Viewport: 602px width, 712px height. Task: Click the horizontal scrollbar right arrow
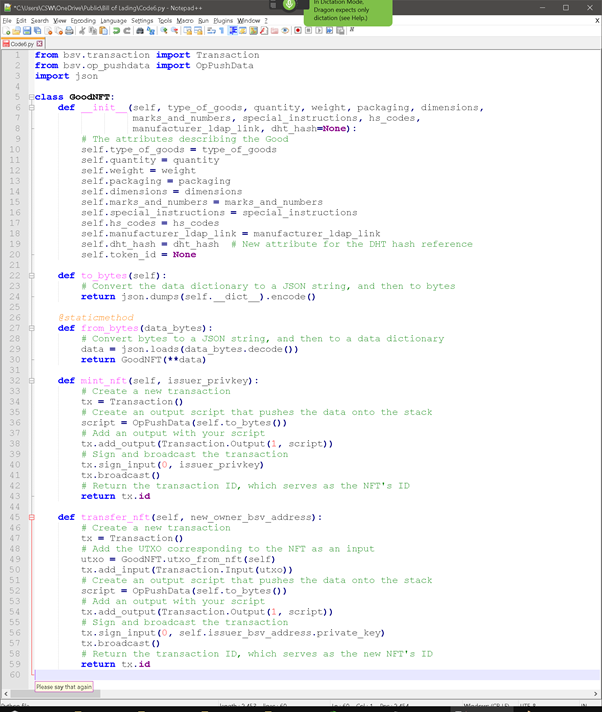pyautogui.click(x=596, y=694)
